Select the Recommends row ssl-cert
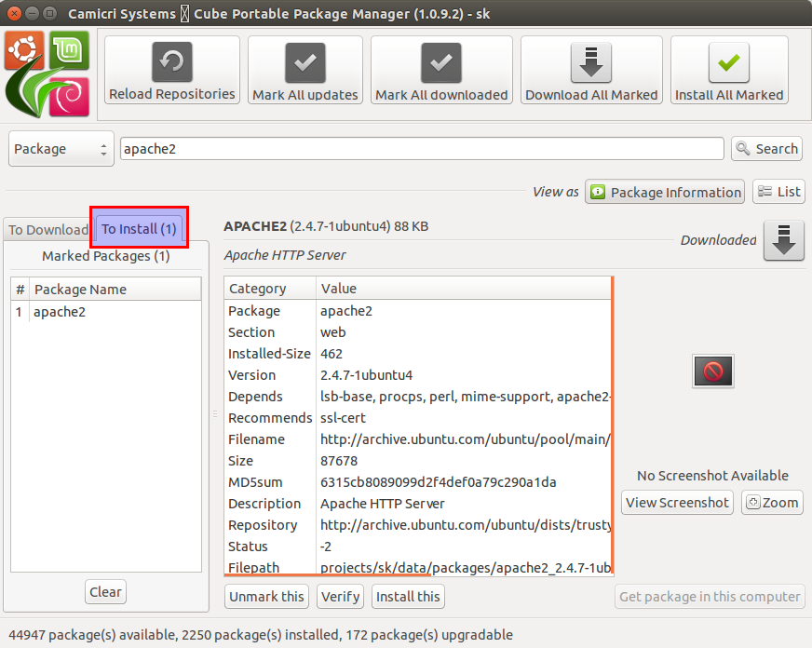This screenshot has width=812, height=648. coord(418,418)
